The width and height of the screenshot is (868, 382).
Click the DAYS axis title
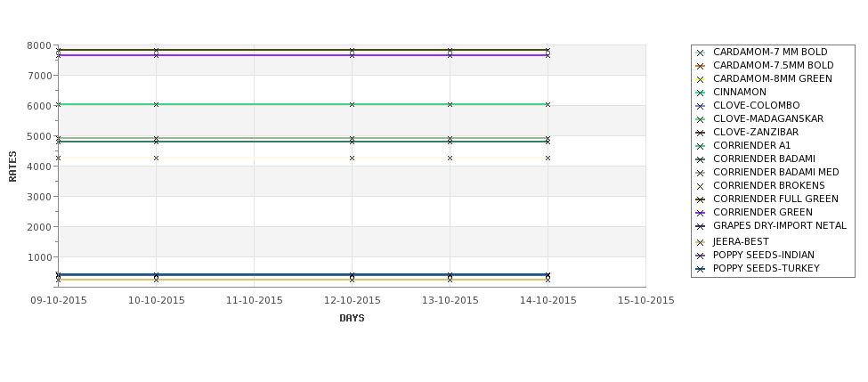tap(352, 318)
